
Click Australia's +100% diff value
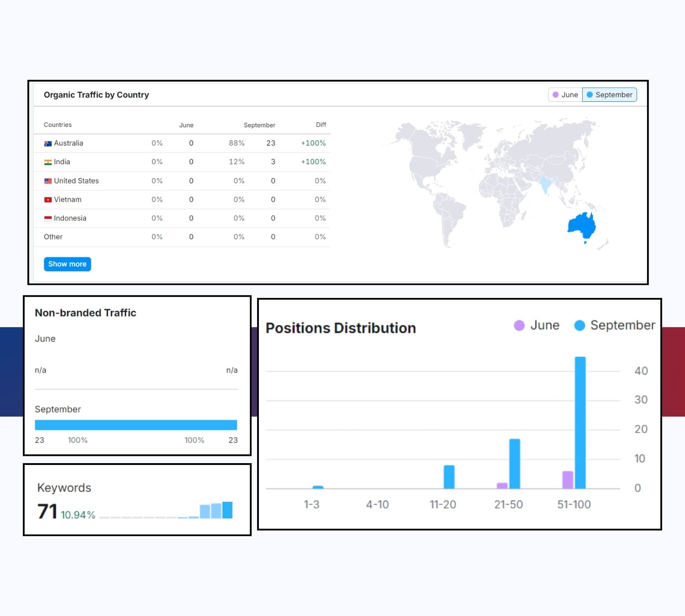pyautogui.click(x=313, y=143)
